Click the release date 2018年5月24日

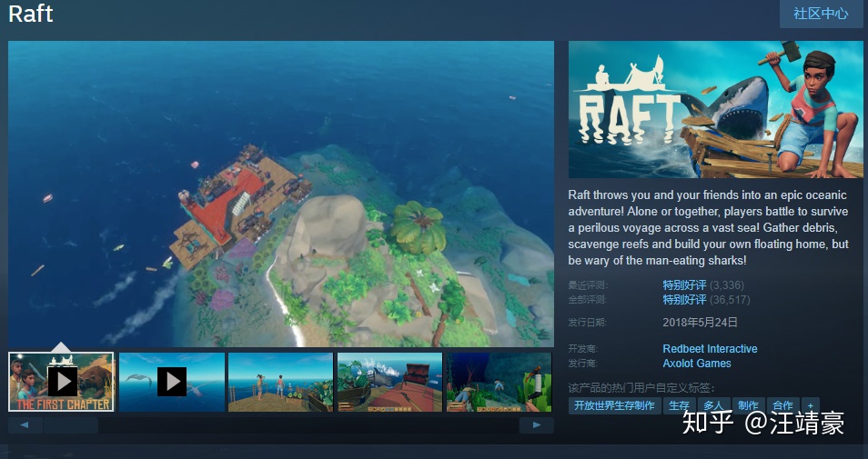(700, 323)
